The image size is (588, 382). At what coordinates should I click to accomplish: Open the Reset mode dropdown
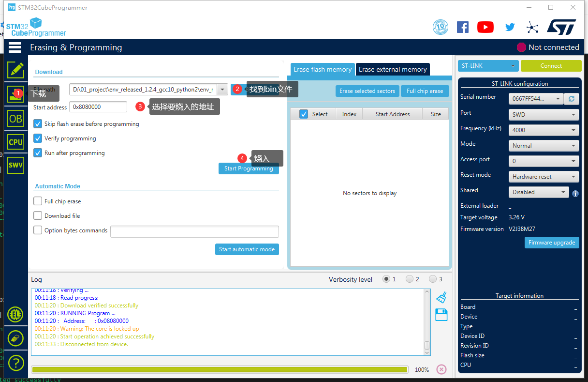tap(544, 177)
